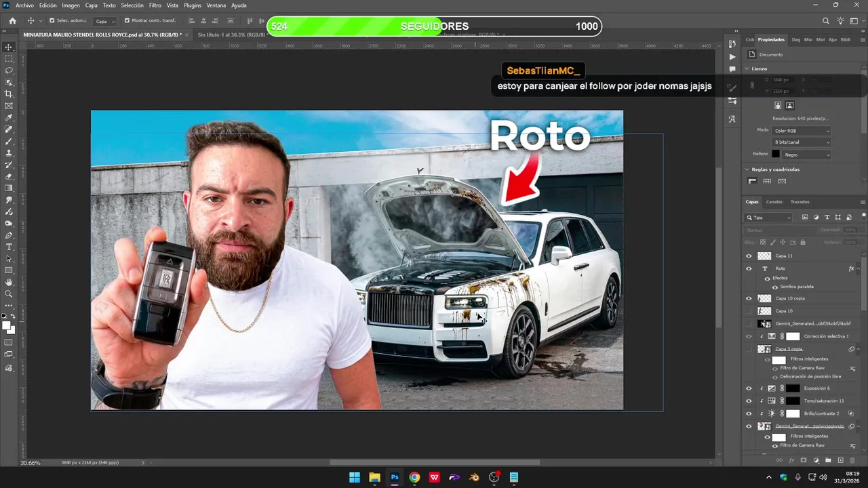Open the Actions play panel icon
This screenshot has height=488, width=868.
coord(732,57)
